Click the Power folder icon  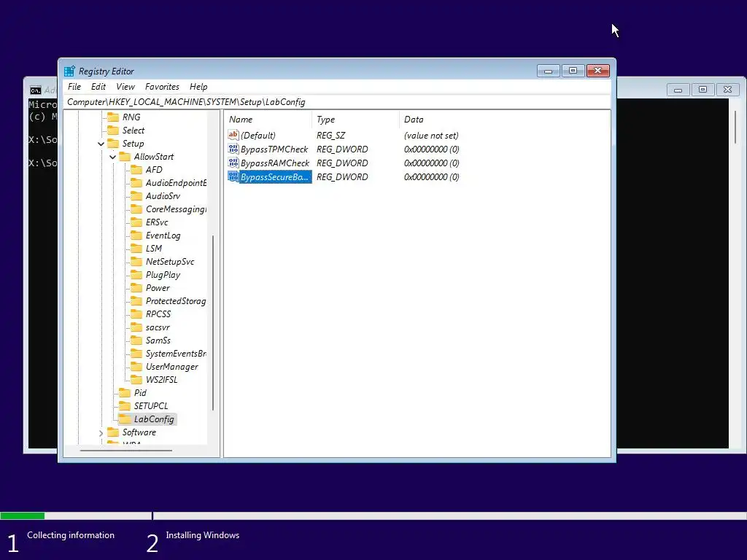(x=136, y=287)
